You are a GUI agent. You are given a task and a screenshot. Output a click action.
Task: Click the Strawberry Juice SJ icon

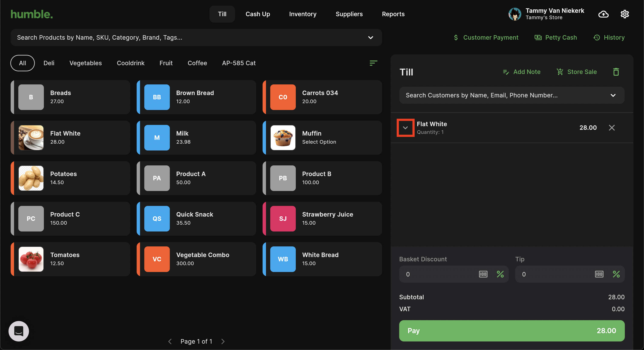click(283, 219)
